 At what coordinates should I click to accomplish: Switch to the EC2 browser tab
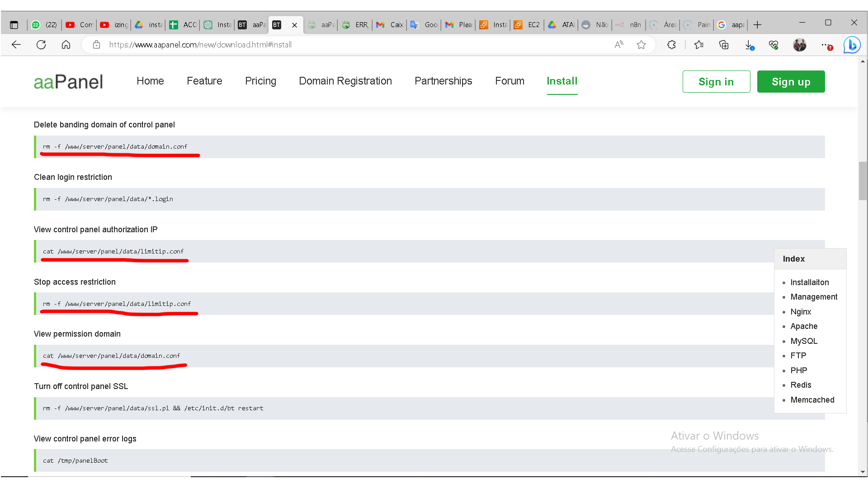tap(528, 25)
